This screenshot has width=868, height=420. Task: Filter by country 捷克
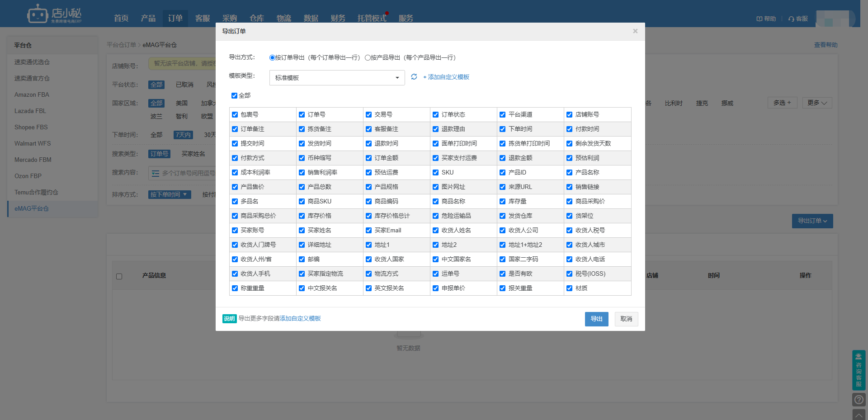click(702, 104)
